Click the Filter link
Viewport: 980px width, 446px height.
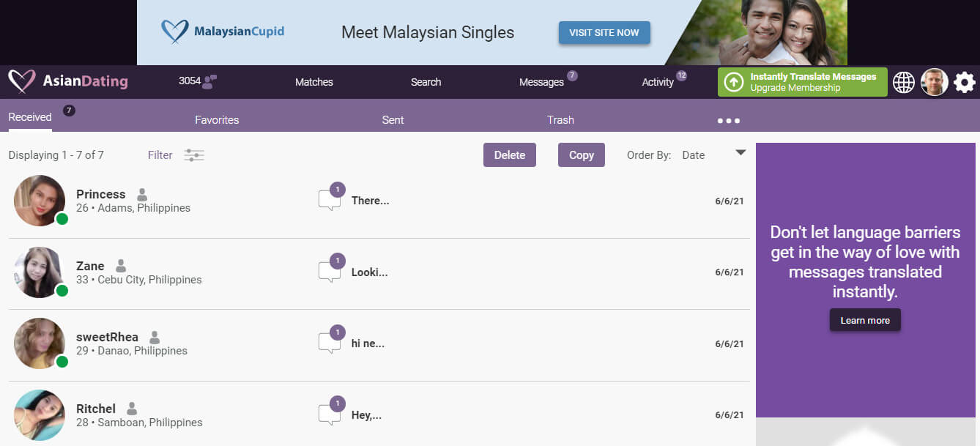click(x=160, y=155)
